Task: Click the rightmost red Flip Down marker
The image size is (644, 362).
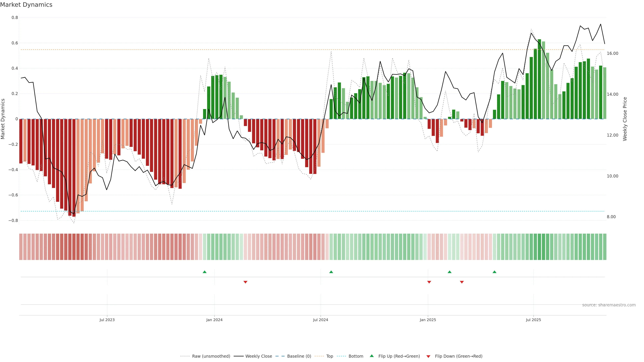Action: pos(462,282)
